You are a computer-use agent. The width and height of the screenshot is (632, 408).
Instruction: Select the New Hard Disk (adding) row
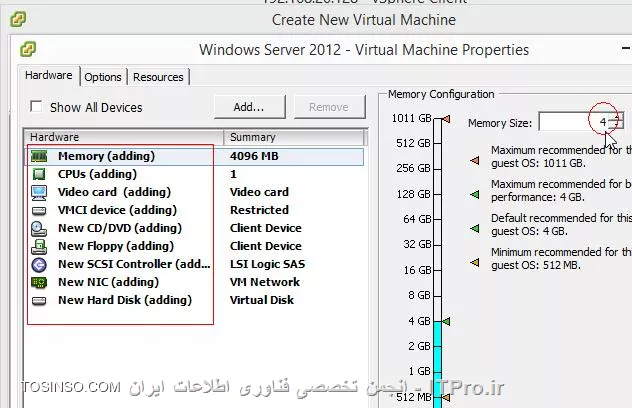pyautogui.click(x=195, y=300)
